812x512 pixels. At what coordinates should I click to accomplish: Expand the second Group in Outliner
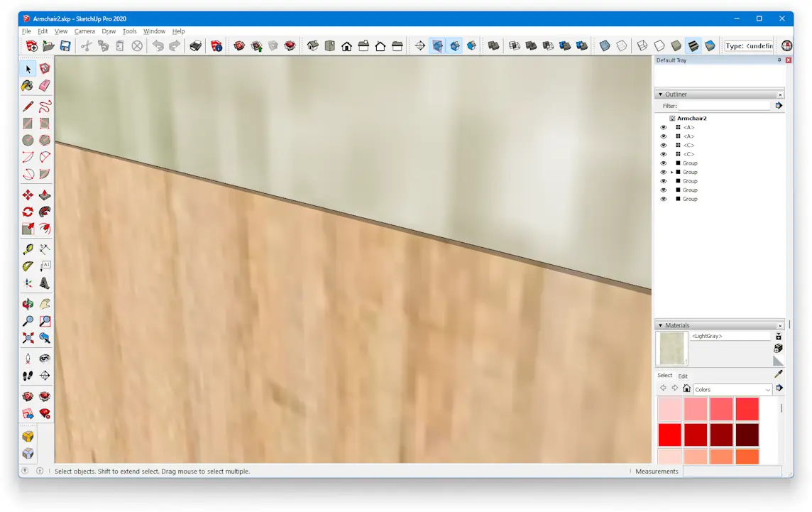point(672,172)
